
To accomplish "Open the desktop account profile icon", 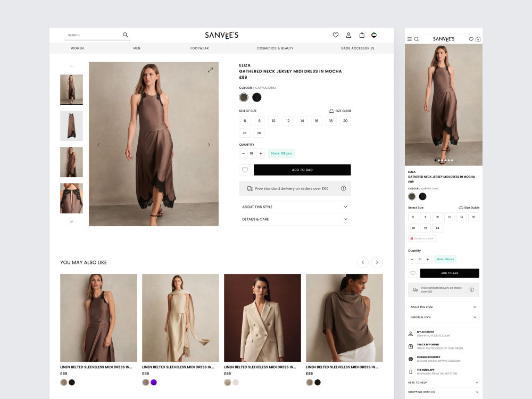I will [348, 35].
